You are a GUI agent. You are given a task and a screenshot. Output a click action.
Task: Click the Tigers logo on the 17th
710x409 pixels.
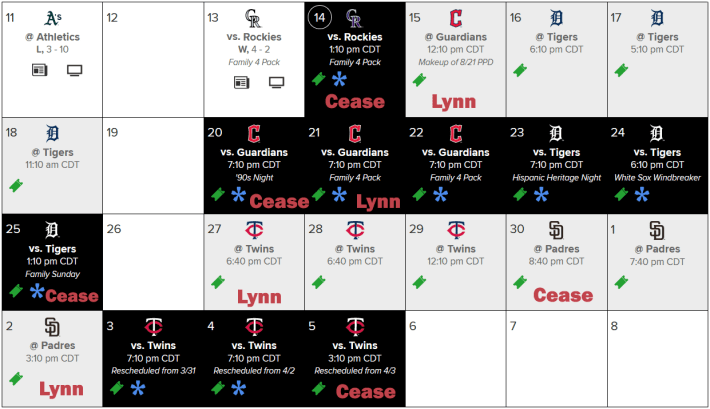click(657, 18)
